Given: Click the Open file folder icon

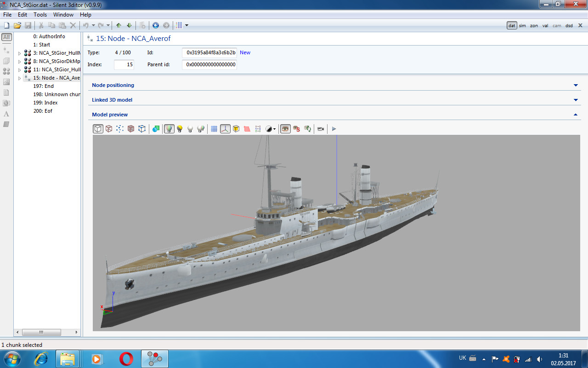Looking at the screenshot, I should tap(17, 25).
